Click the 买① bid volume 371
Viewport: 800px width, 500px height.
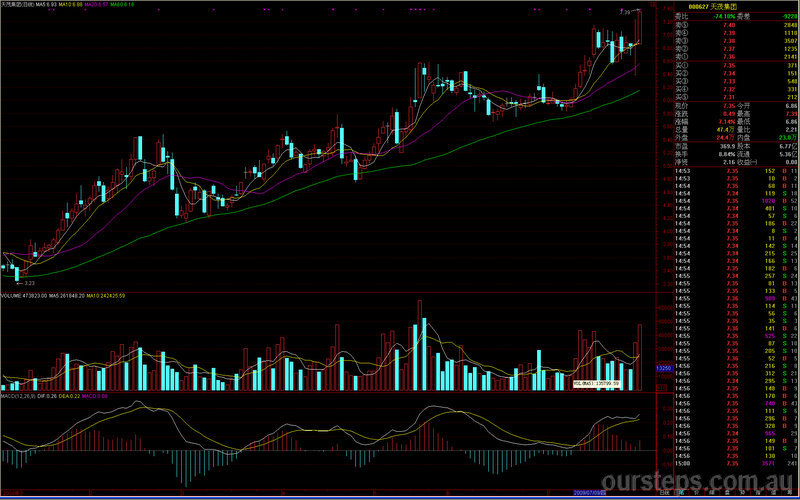click(x=792, y=65)
